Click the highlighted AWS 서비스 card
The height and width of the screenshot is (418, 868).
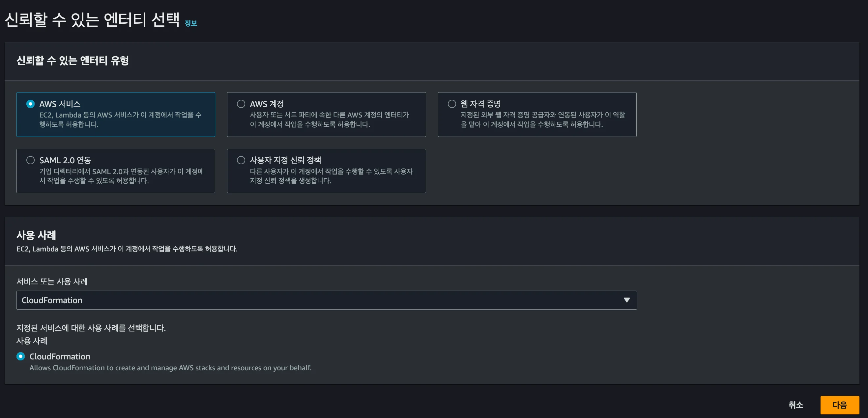click(116, 115)
